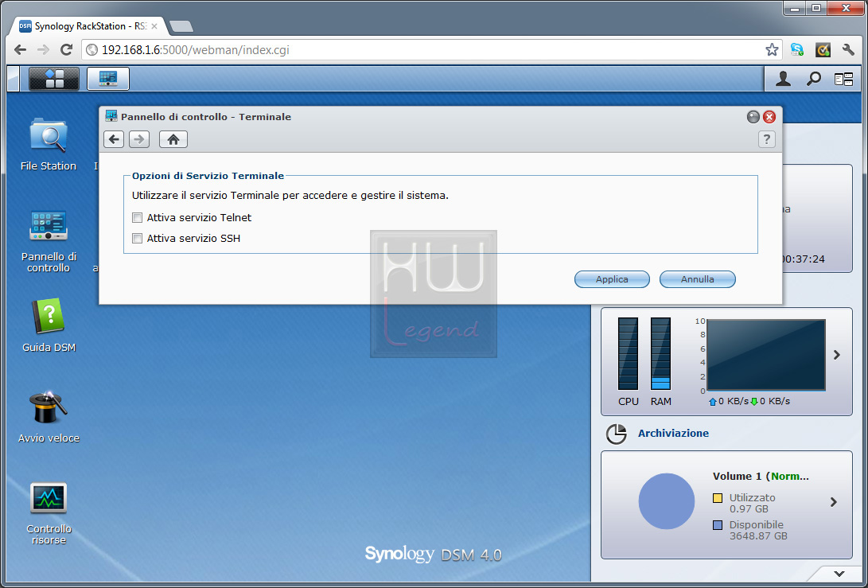This screenshot has height=588, width=868.
Task: Expand the Volume 1 storage widget arrow
Action: pyautogui.click(x=834, y=502)
